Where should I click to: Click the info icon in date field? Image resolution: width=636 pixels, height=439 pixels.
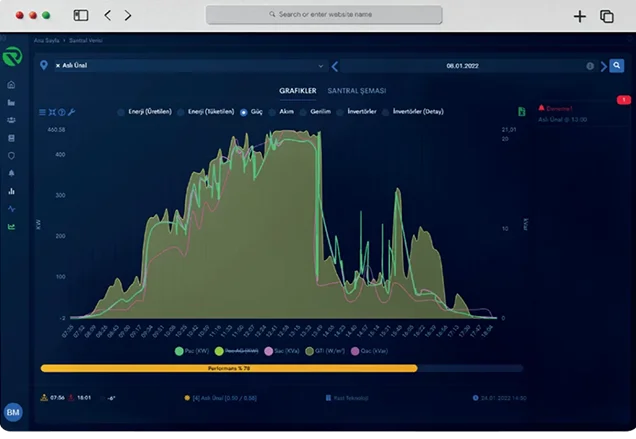[590, 66]
